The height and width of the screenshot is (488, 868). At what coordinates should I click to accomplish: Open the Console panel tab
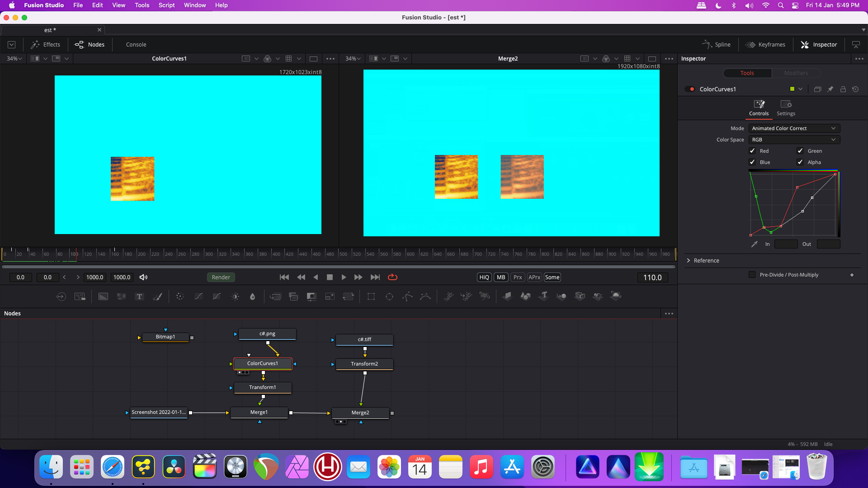[136, 45]
